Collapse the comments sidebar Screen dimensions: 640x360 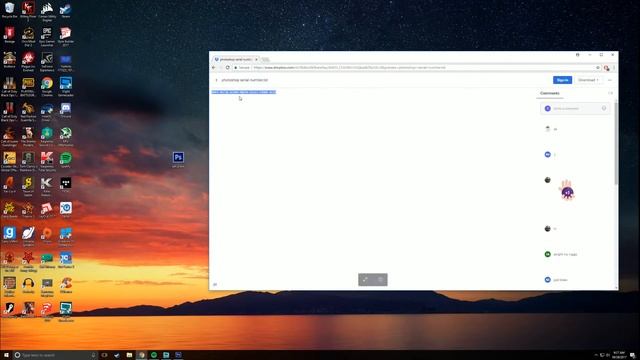pyautogui.click(x=610, y=93)
